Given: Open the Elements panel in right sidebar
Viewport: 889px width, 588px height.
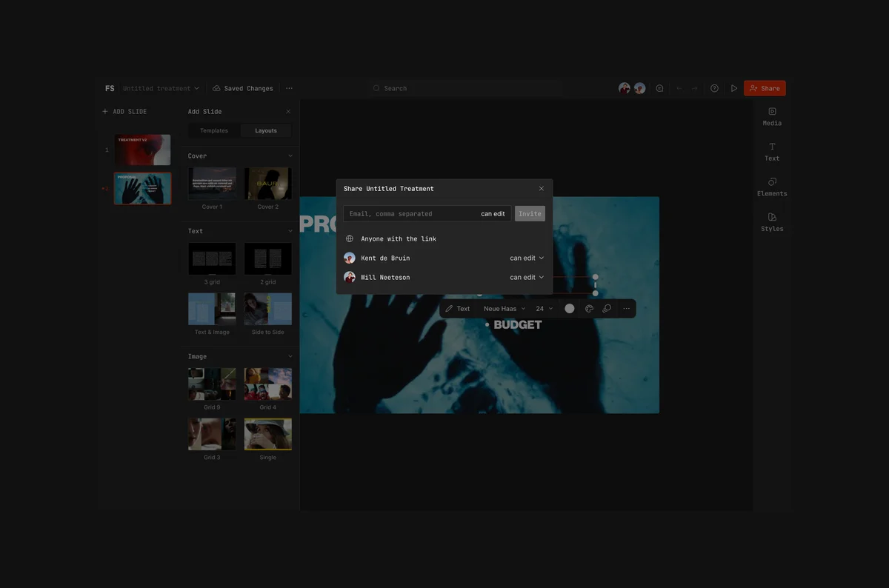Looking at the screenshot, I should (x=772, y=187).
